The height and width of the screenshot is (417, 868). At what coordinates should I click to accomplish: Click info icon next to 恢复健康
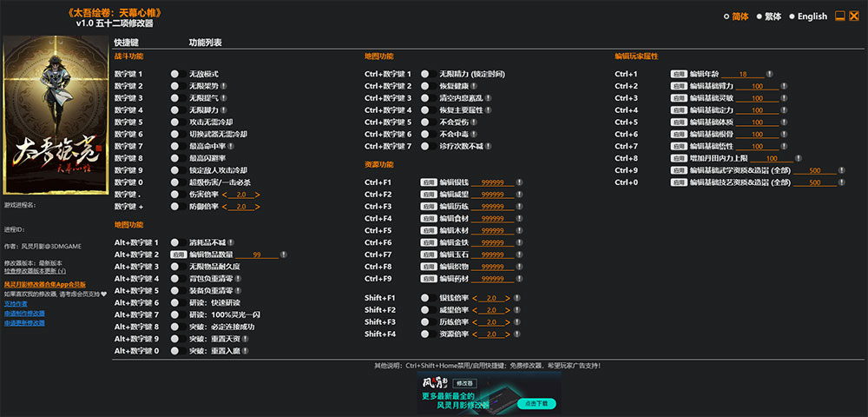pos(474,86)
